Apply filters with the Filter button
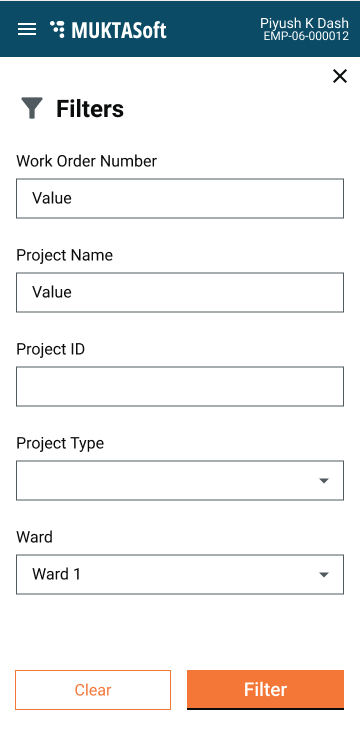This screenshot has width=360, height=731. tap(265, 690)
